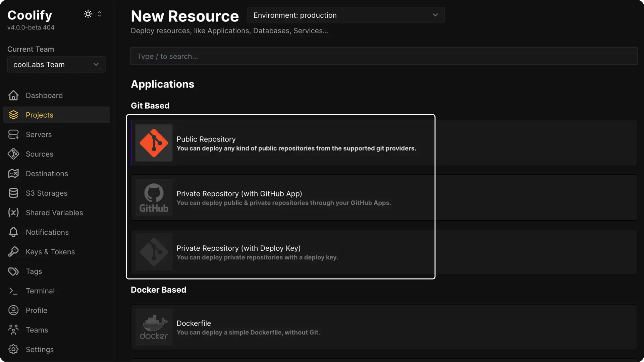Select the Shared Variables icon
Image resolution: width=644 pixels, height=362 pixels.
click(13, 213)
